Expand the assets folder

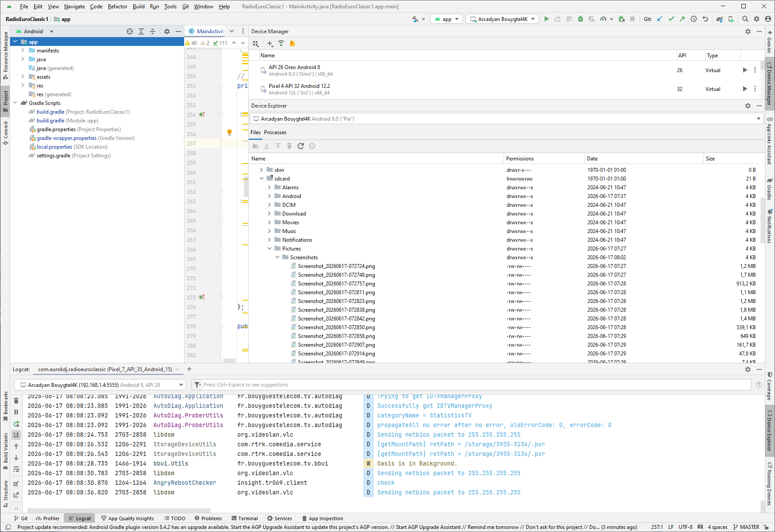coord(23,77)
